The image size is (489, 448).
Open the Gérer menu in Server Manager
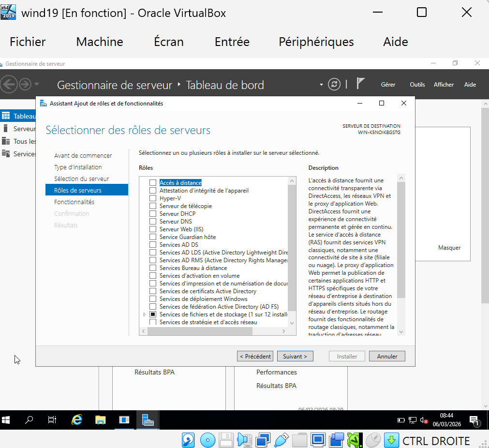click(x=388, y=85)
